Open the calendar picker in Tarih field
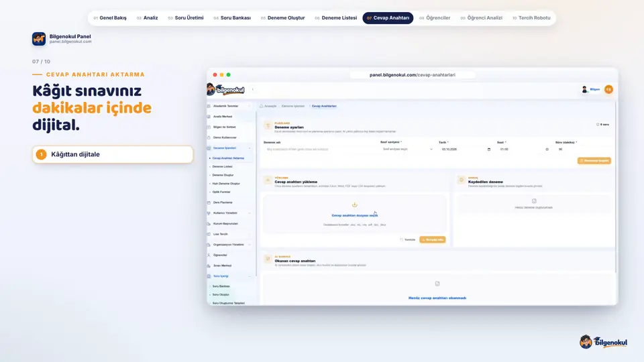The image size is (644, 362). (x=489, y=149)
